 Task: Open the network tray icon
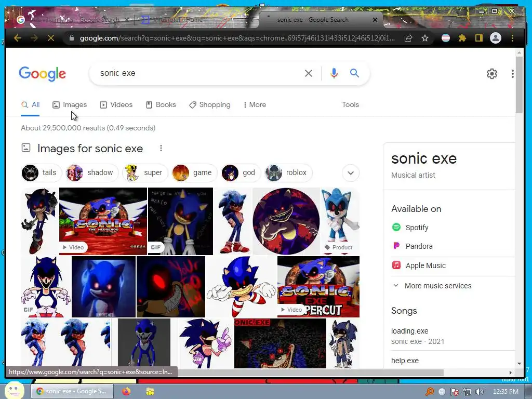(467, 392)
